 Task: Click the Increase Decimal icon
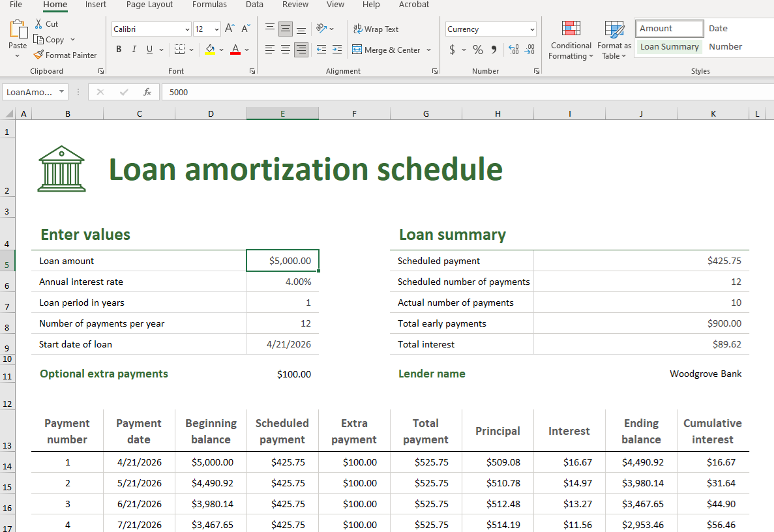click(x=513, y=50)
